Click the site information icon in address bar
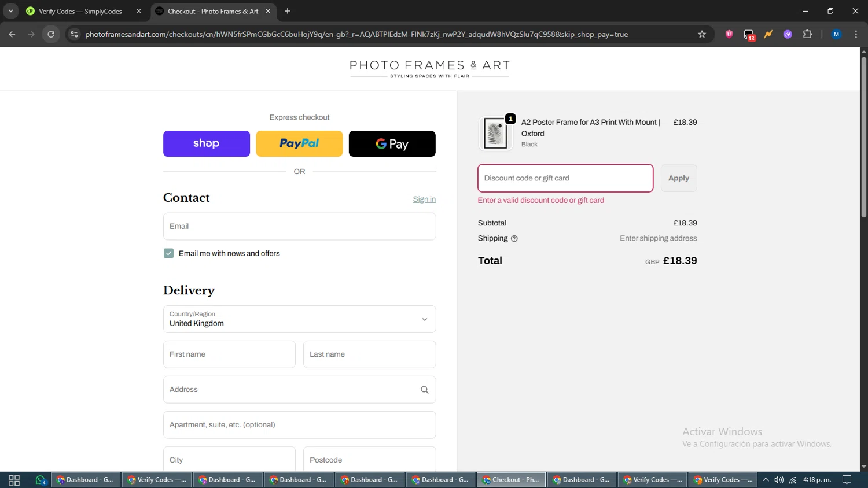Image resolution: width=868 pixels, height=488 pixels. 74,35
